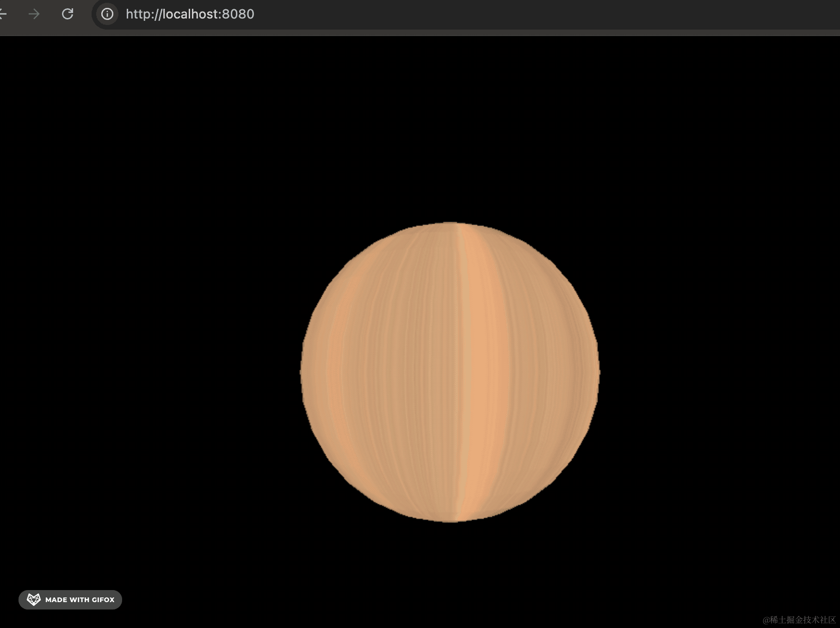Viewport: 840px width, 628px height.
Task: Open the site information icon
Action: click(107, 14)
